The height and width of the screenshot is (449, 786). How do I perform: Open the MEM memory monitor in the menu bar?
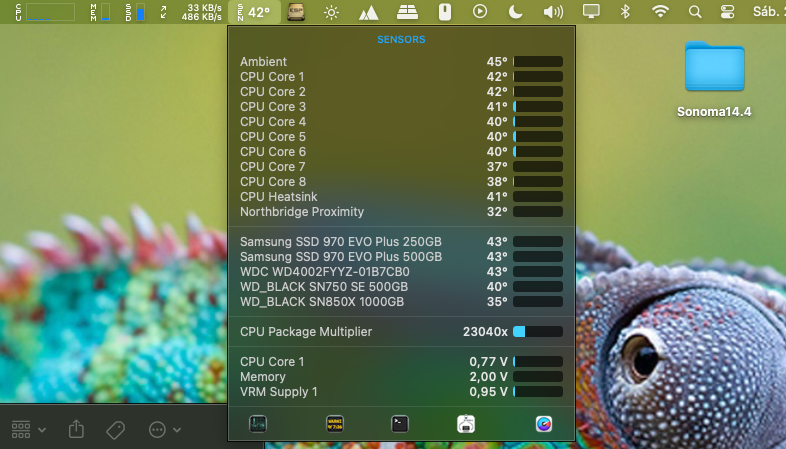[100, 12]
